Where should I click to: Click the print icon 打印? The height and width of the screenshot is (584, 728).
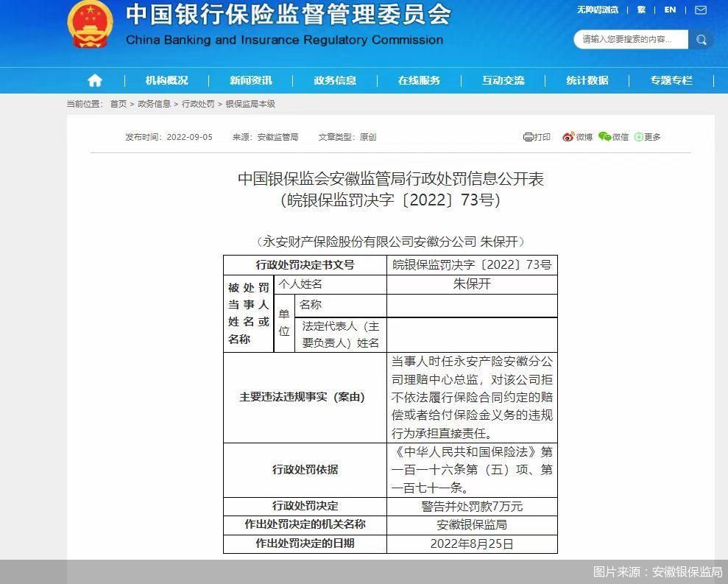[537, 136]
